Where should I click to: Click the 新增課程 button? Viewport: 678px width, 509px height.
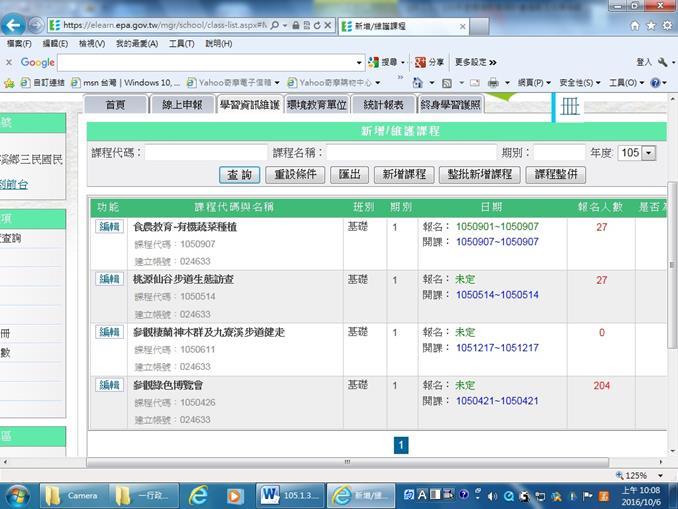point(403,175)
